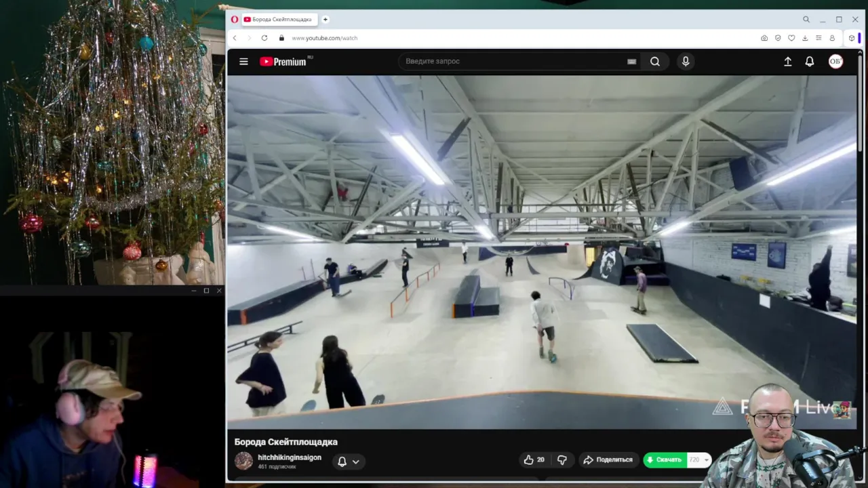Reload the current page
This screenshot has height=488, width=868.
(264, 38)
